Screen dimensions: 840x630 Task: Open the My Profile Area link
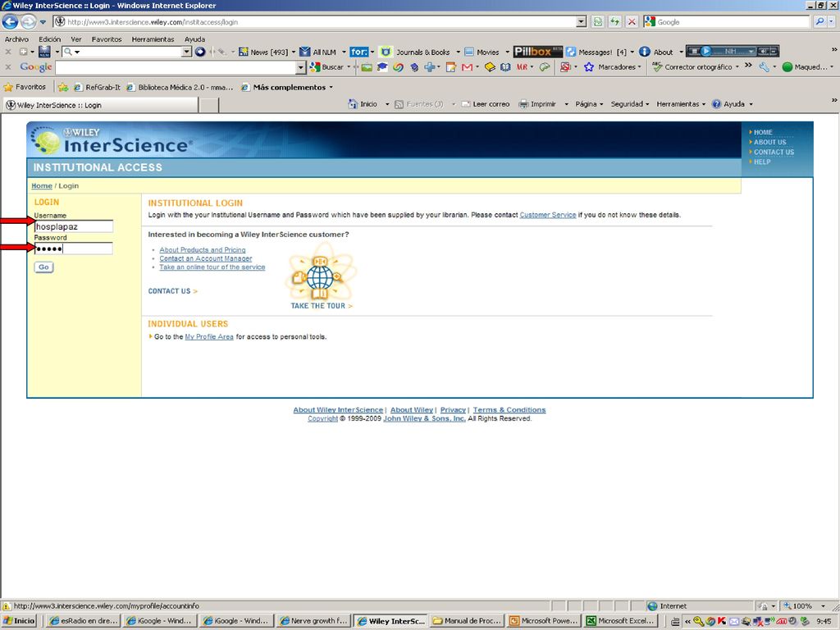pos(209,336)
